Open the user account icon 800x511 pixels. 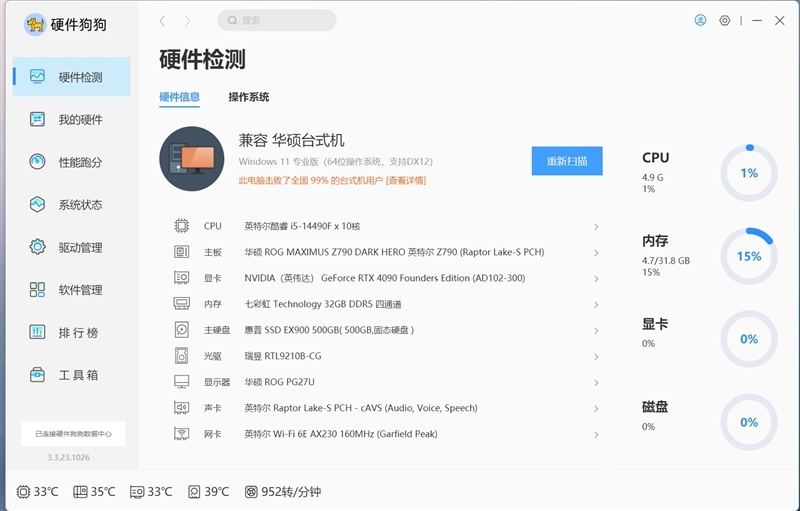[x=701, y=20]
